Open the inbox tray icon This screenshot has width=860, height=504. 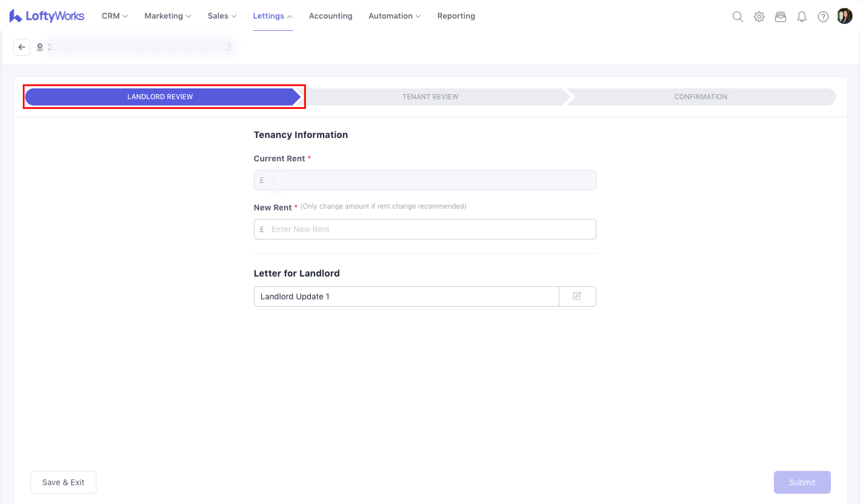(x=780, y=16)
